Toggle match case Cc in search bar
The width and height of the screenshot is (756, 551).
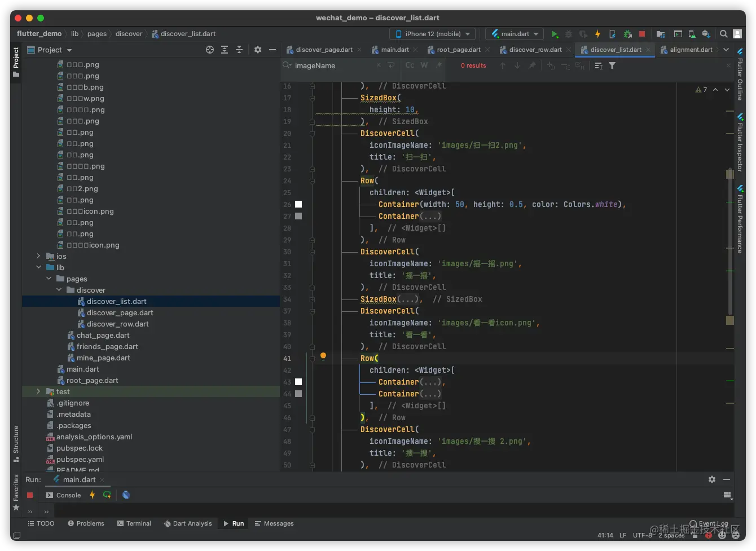[410, 65]
